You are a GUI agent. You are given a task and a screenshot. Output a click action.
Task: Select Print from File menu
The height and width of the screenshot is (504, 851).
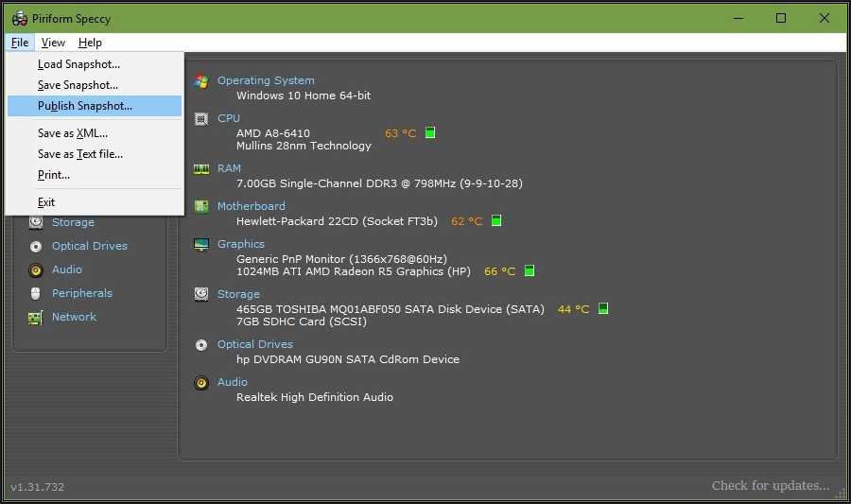tap(95, 175)
